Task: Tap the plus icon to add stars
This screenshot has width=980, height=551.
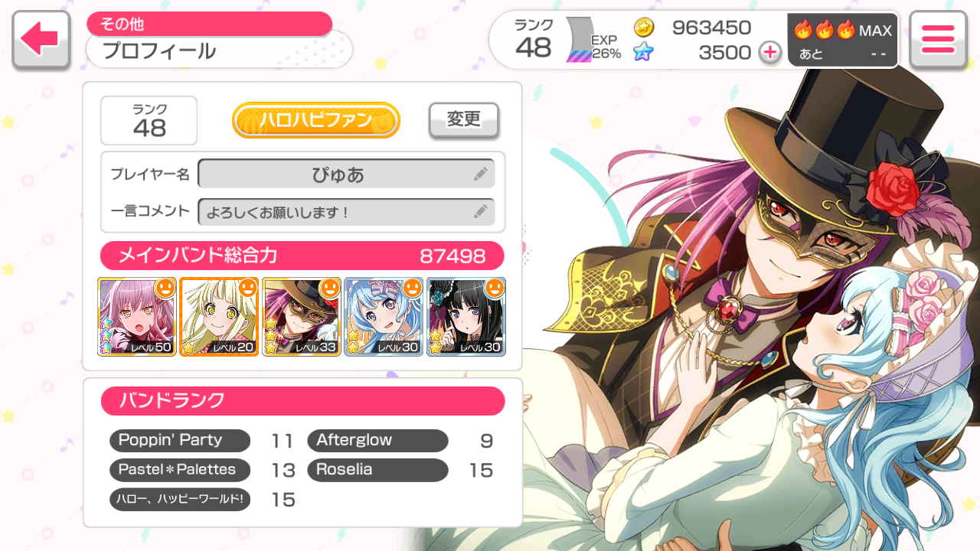Action: tap(769, 52)
